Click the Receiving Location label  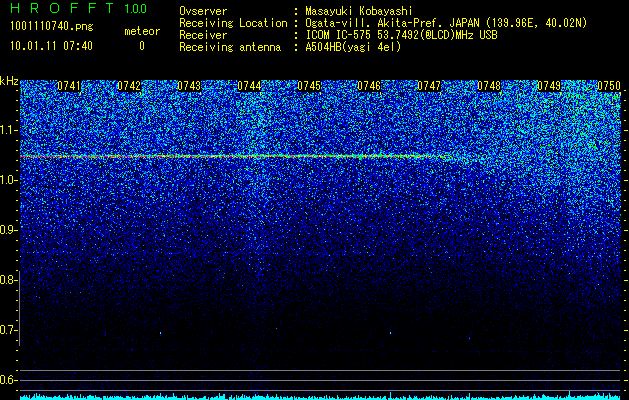[233, 24]
